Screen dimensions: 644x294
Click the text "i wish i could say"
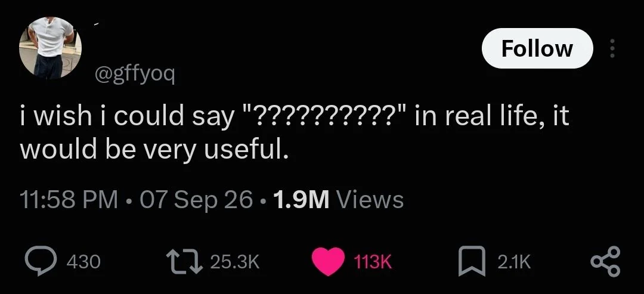point(126,117)
